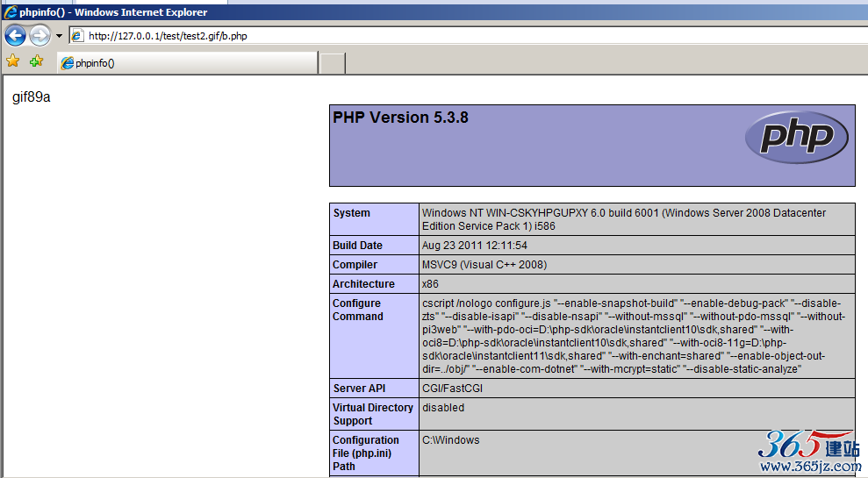Click the Add to Favorites icon
The width and height of the screenshot is (868, 478).
[37, 61]
